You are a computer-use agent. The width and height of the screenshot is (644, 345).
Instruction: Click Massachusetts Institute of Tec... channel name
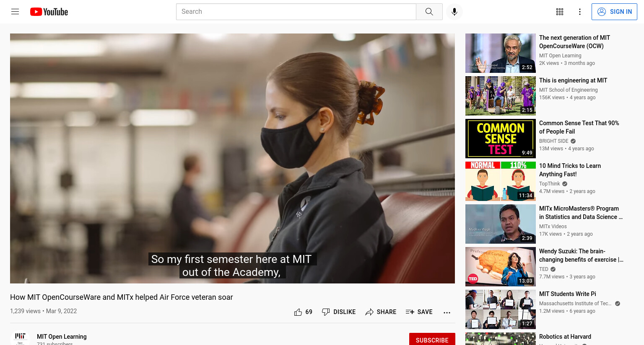(x=575, y=304)
